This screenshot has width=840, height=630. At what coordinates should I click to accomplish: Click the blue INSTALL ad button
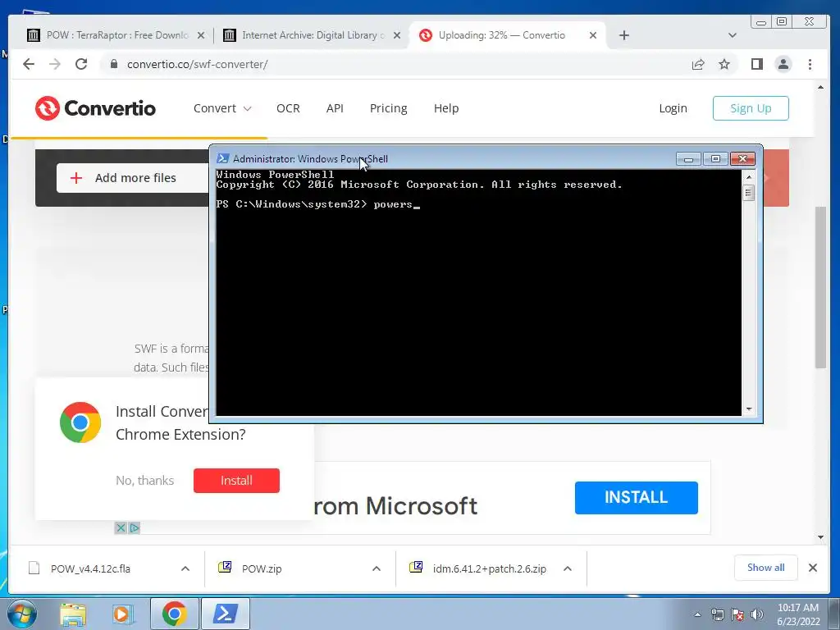(x=637, y=498)
